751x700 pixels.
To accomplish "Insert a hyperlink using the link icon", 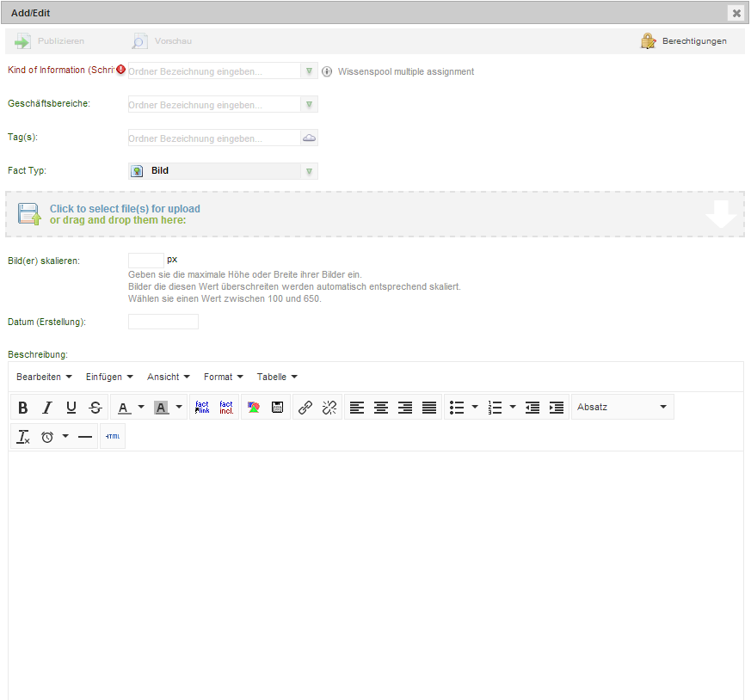I will pyautogui.click(x=305, y=407).
